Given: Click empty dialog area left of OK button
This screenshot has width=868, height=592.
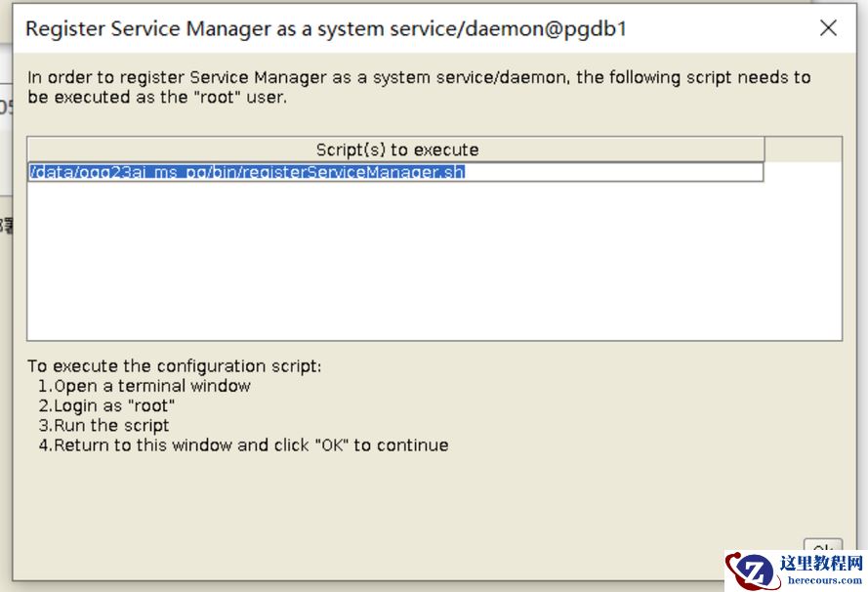Looking at the screenshot, I should [488, 528].
